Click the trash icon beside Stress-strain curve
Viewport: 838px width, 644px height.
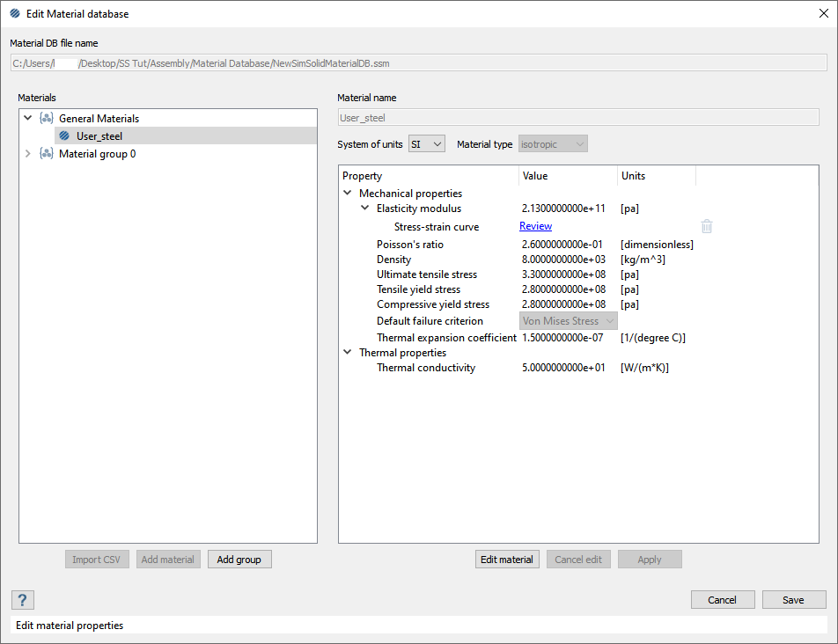[706, 226]
